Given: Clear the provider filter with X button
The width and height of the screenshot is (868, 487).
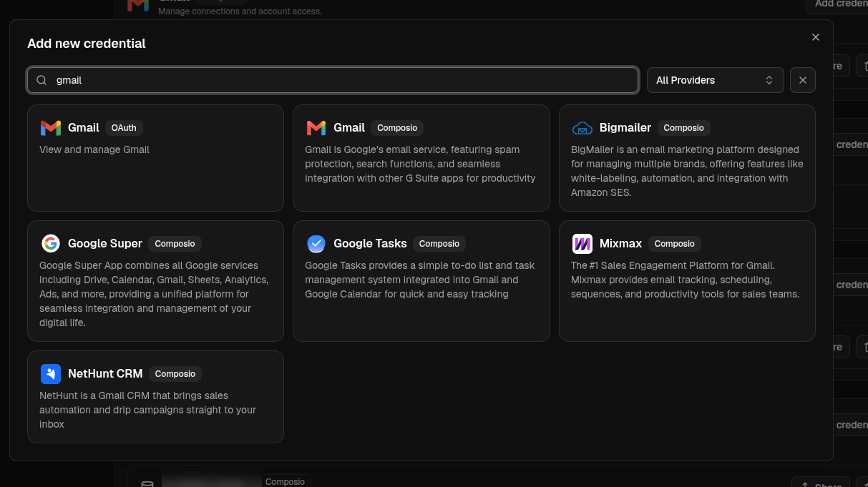Looking at the screenshot, I should [x=803, y=80].
